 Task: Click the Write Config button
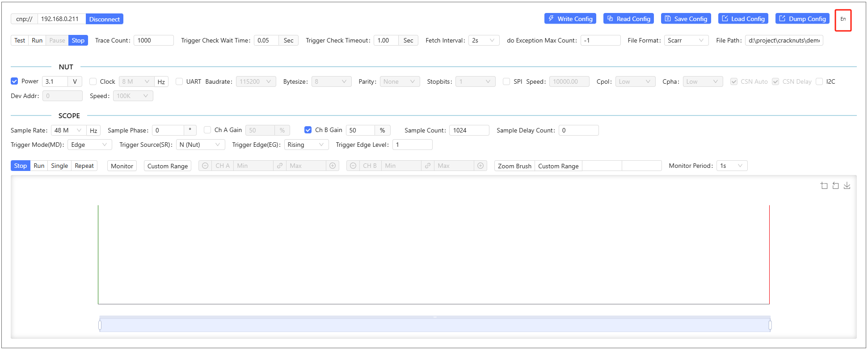pos(570,19)
